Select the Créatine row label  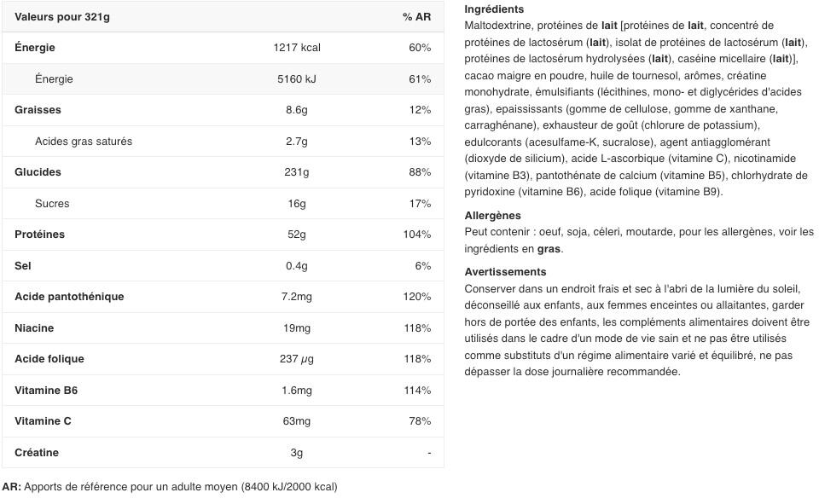37,452
